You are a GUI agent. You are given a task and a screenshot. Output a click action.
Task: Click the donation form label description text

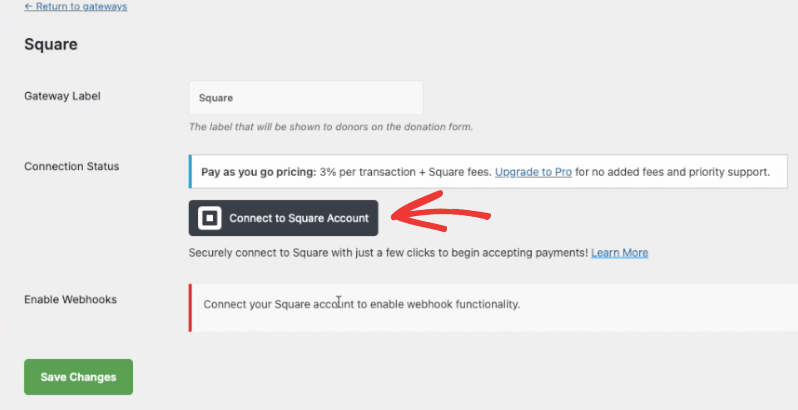click(331, 127)
